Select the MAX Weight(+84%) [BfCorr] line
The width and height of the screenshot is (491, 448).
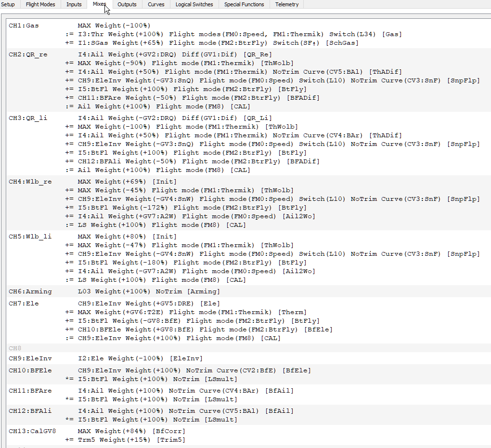pos(132,431)
